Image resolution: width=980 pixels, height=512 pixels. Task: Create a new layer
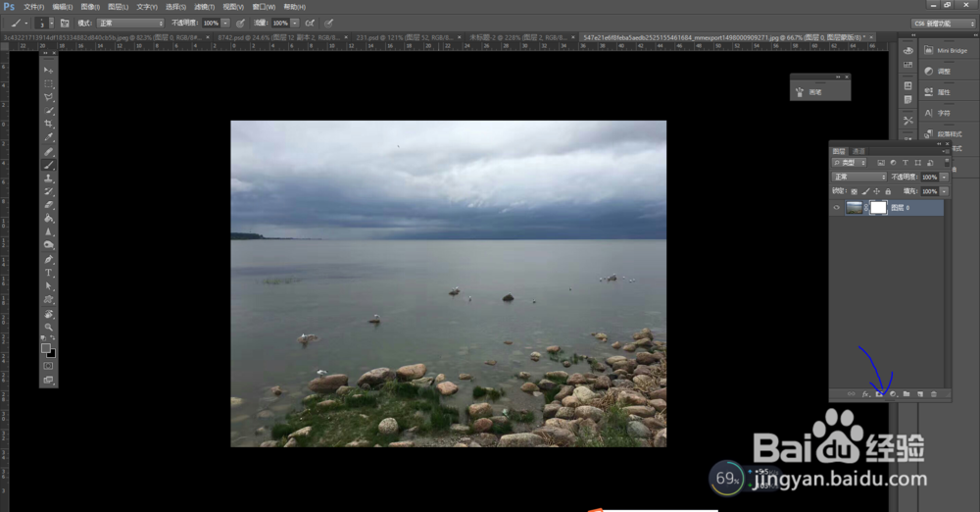click(920, 394)
